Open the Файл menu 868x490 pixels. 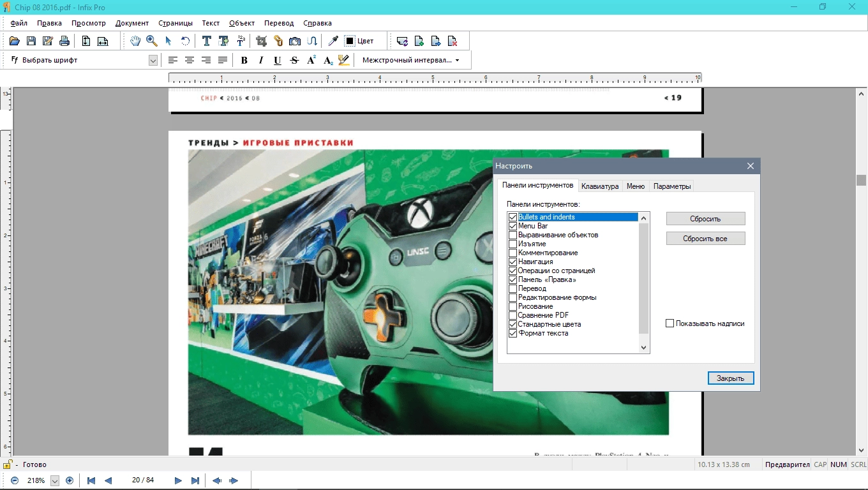point(19,23)
